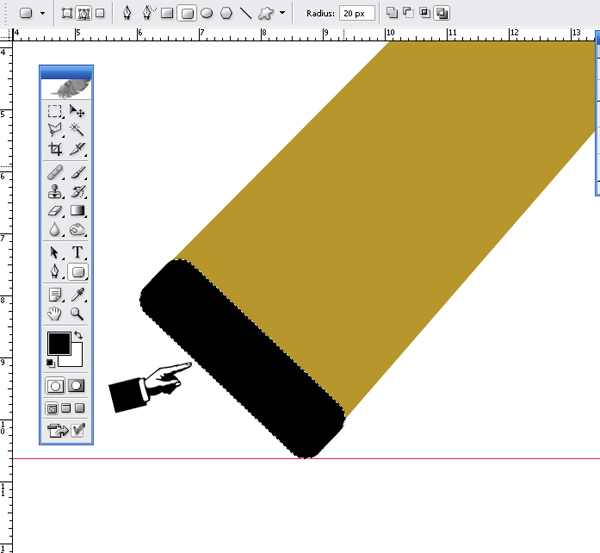
Task: Select the Magic Wand tool
Action: point(77,130)
